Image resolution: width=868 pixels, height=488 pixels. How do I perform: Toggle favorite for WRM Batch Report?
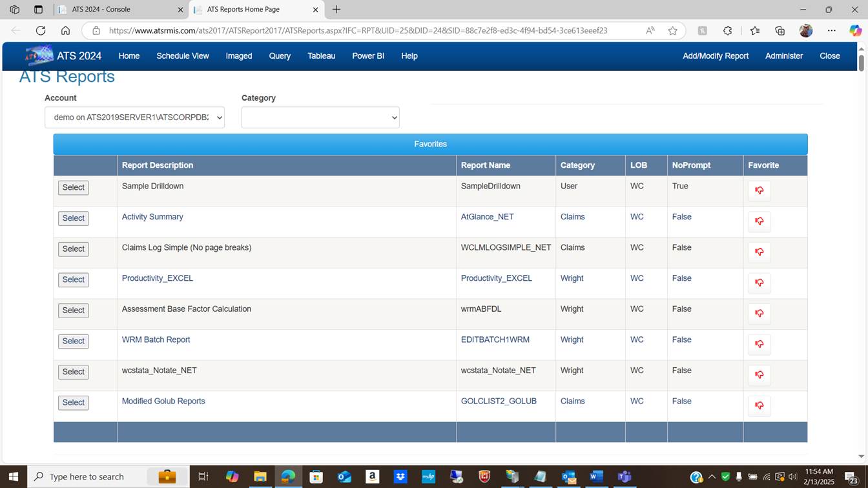tap(759, 344)
